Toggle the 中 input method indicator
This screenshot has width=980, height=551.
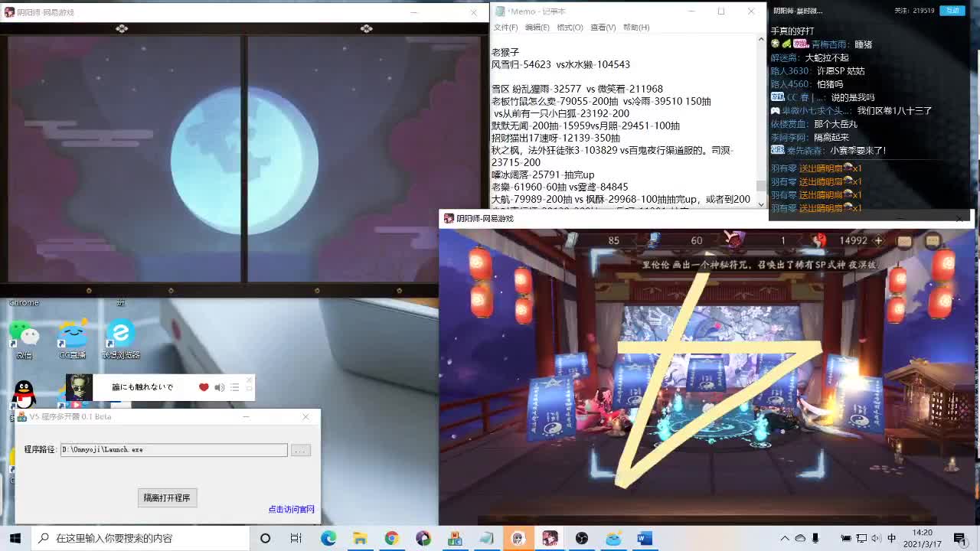(891, 538)
